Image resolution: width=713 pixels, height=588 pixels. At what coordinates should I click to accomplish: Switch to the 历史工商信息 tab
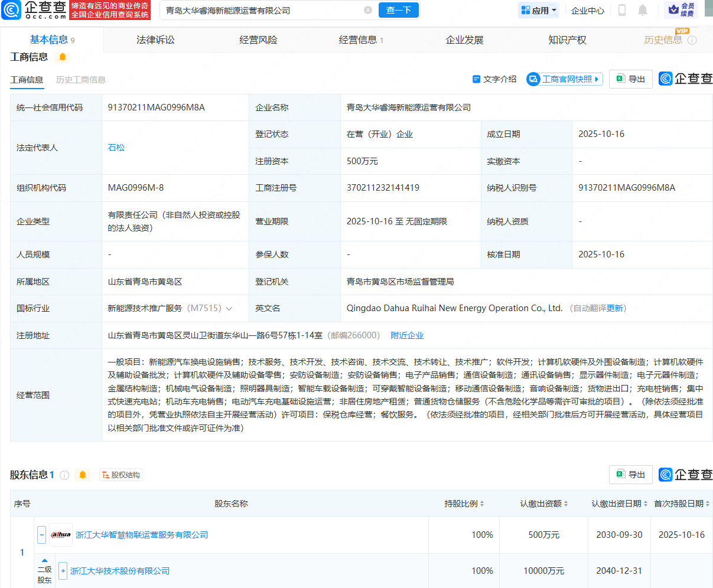click(80, 79)
